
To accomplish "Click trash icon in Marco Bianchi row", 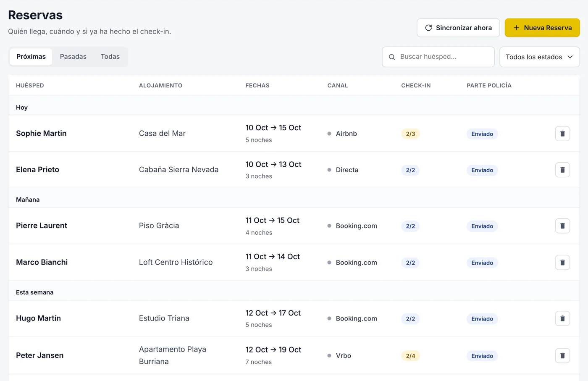I will 562,263.
